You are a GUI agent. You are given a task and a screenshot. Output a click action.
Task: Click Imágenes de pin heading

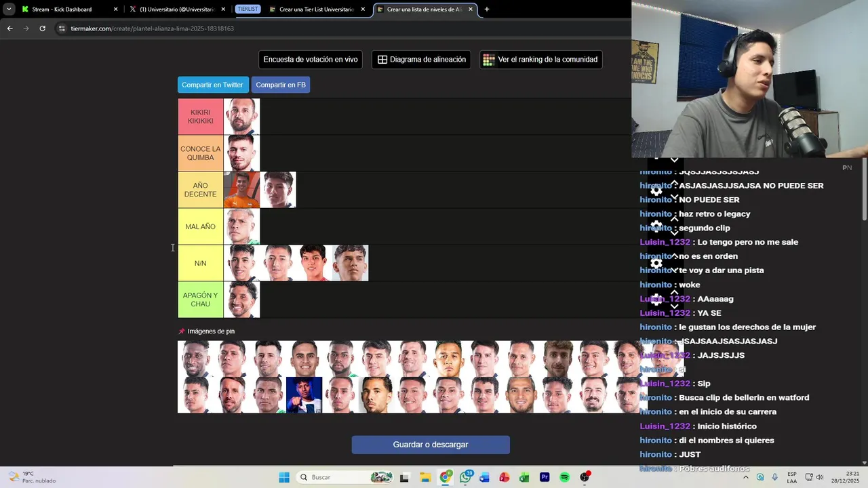click(x=211, y=331)
